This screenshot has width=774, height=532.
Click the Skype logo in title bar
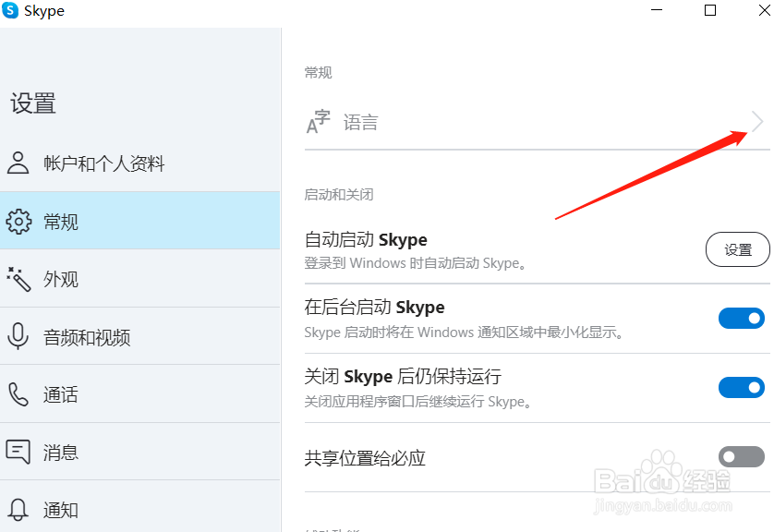coord(11,11)
